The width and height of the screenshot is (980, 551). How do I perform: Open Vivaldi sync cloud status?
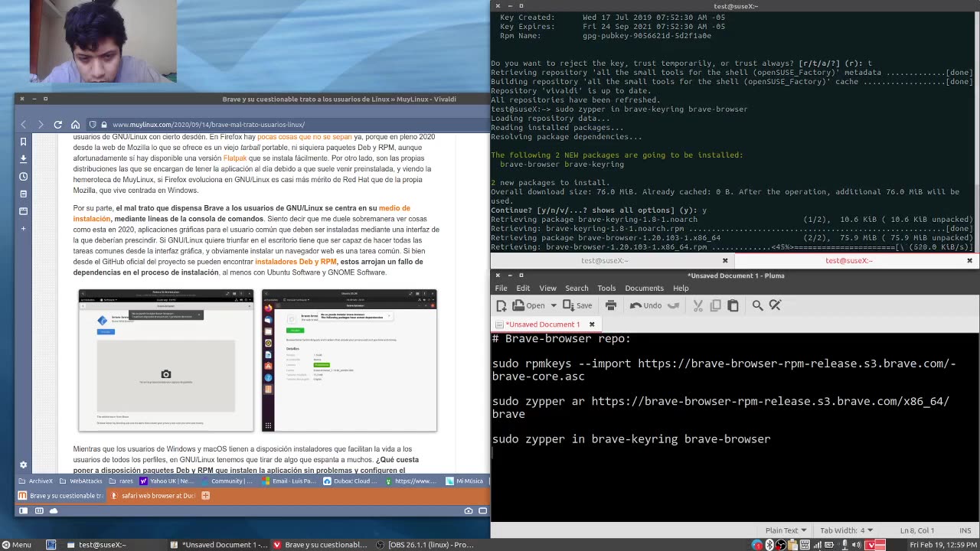[x=54, y=510]
